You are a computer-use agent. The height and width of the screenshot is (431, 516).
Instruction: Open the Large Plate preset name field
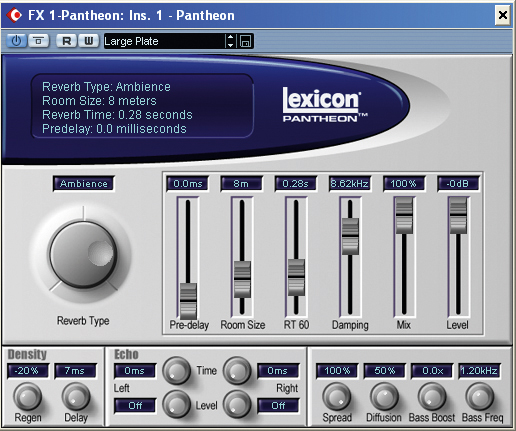[165, 41]
